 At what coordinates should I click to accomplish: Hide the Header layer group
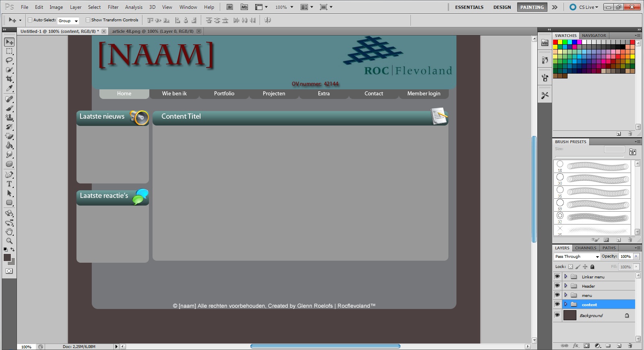click(x=557, y=286)
